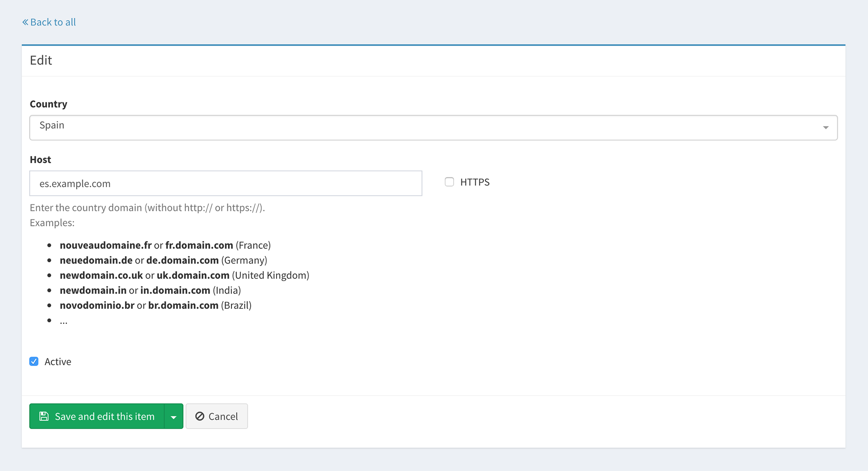
Task: Go back via Back to all link
Action: pyautogui.click(x=53, y=22)
